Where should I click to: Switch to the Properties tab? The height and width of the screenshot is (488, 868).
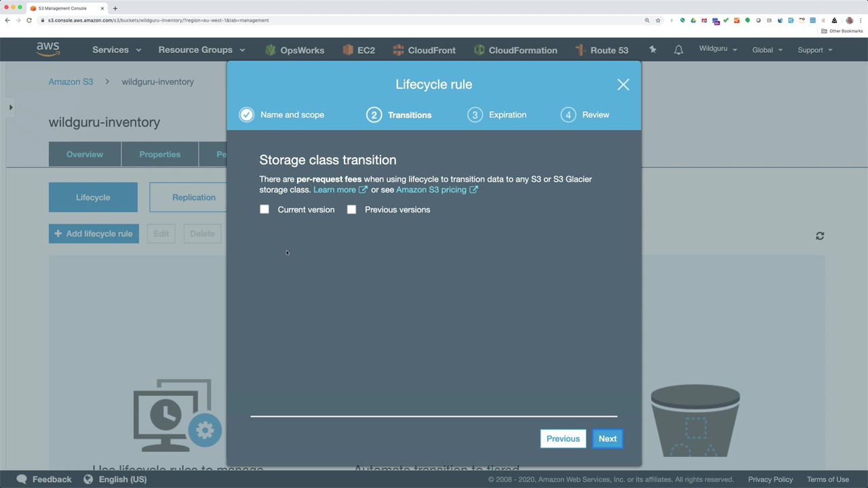pyautogui.click(x=160, y=155)
